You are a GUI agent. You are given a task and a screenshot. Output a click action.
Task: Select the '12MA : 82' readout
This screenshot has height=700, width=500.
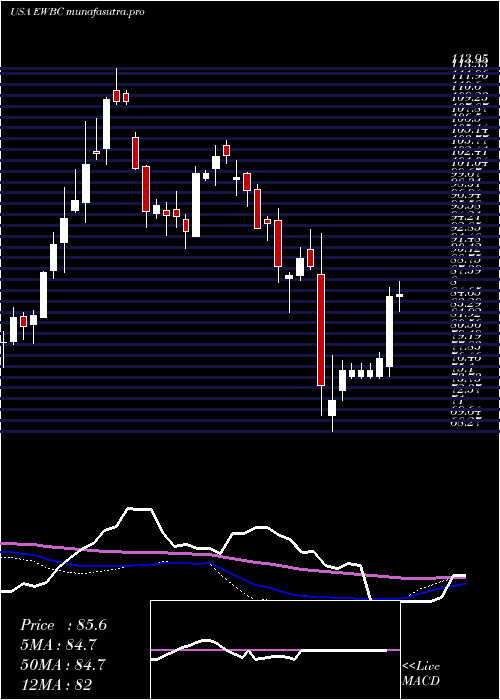click(x=56, y=685)
